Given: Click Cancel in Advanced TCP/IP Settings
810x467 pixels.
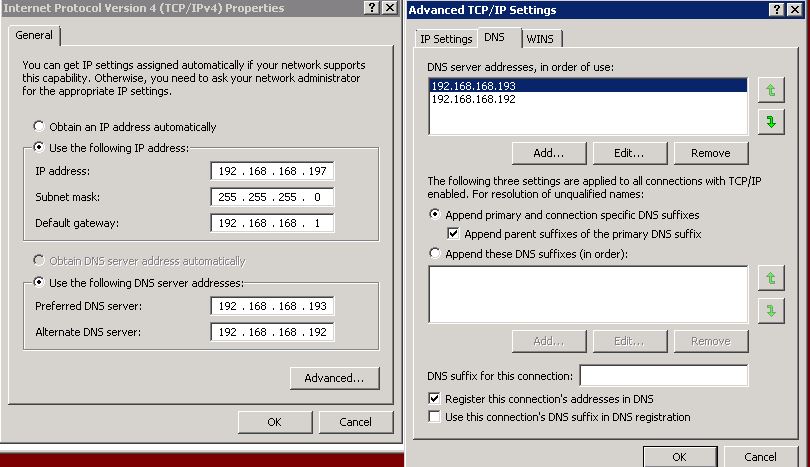Looking at the screenshot, I should point(761,457).
